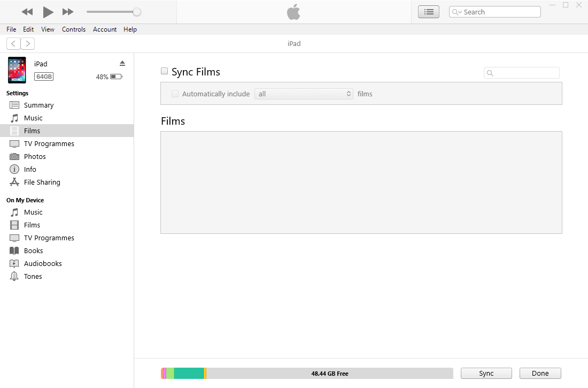Open the File menu

(11, 29)
